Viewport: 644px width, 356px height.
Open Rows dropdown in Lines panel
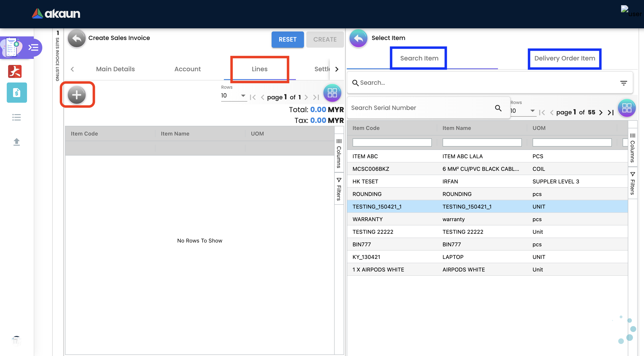(x=234, y=96)
